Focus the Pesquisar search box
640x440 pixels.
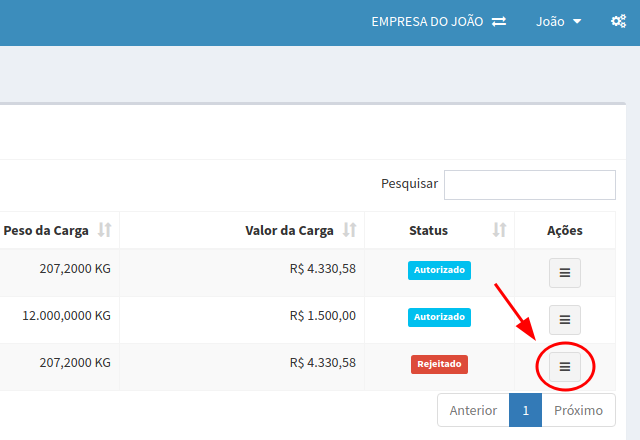pyautogui.click(x=529, y=185)
